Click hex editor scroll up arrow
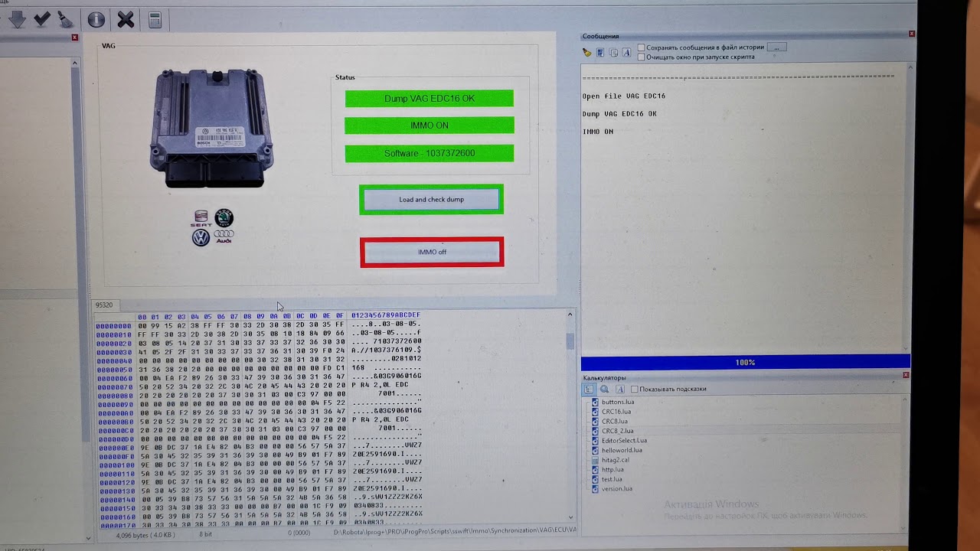Screen dimensions: 980x551 tap(570, 315)
